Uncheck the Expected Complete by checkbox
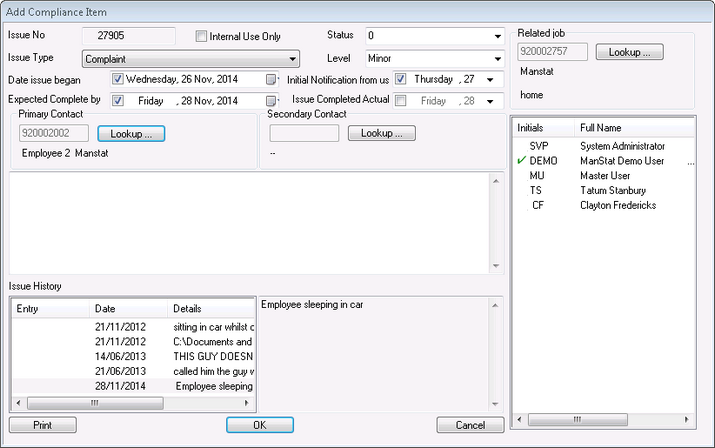Screen dimensions: 715x448 pos(118,101)
